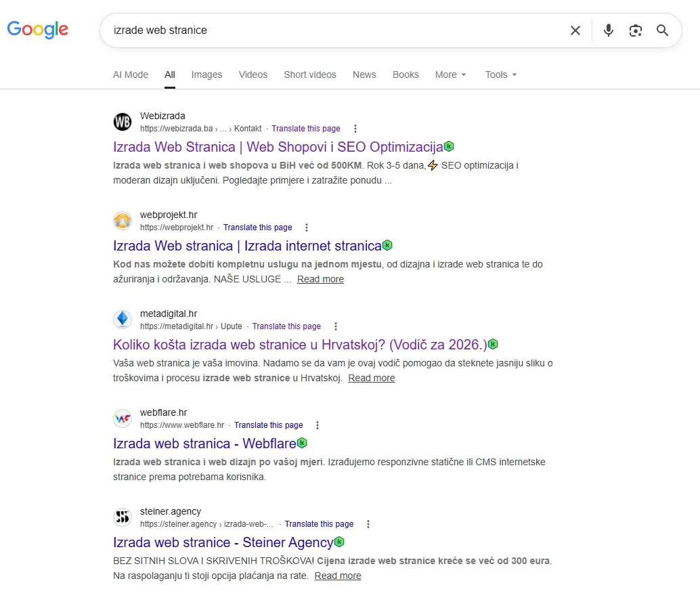This screenshot has height=602, width=700.
Task: Click the https://metadigital.hr › Upute breadcrumb
Action: tap(191, 326)
